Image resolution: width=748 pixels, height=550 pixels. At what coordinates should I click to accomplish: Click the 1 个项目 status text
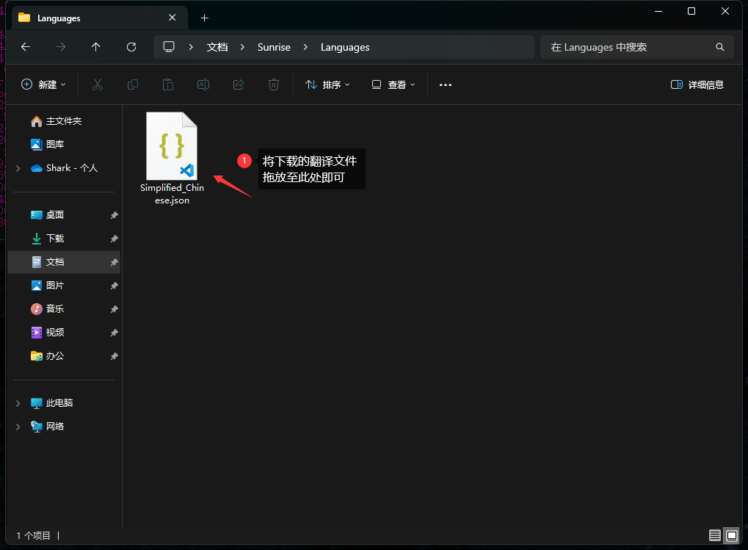coord(33,536)
